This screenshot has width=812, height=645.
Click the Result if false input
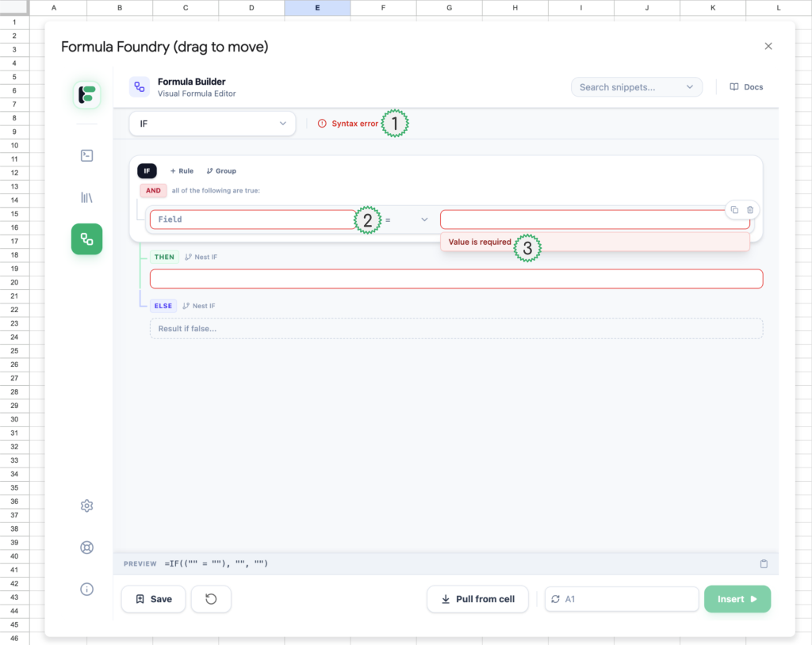(x=456, y=329)
